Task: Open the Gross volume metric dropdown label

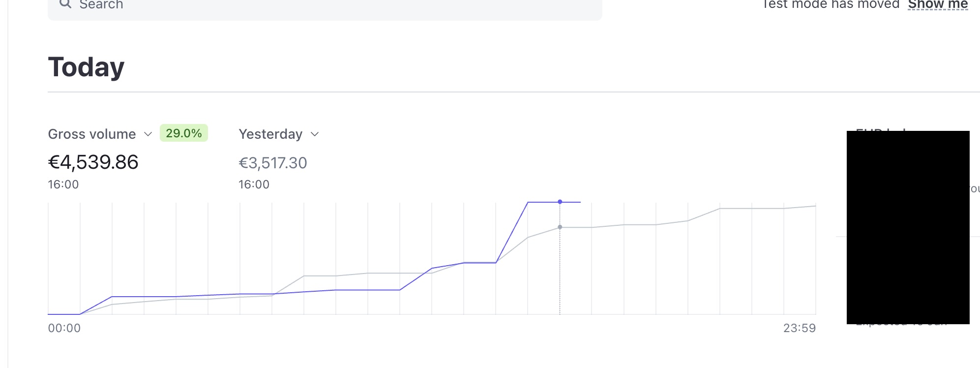Action: (x=92, y=134)
